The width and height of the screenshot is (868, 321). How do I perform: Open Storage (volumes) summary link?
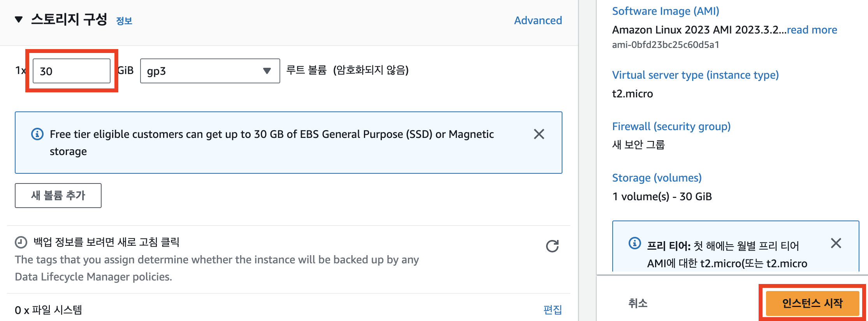click(x=657, y=178)
